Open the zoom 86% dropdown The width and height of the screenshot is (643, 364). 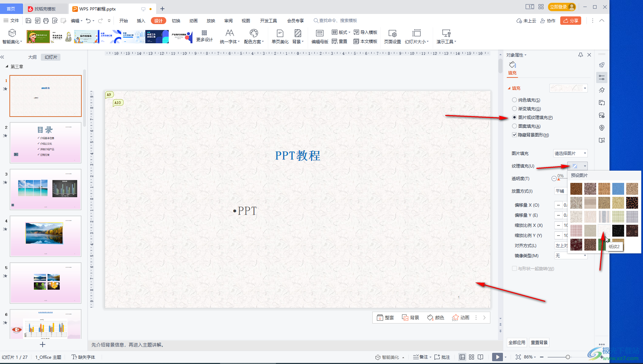click(530, 357)
